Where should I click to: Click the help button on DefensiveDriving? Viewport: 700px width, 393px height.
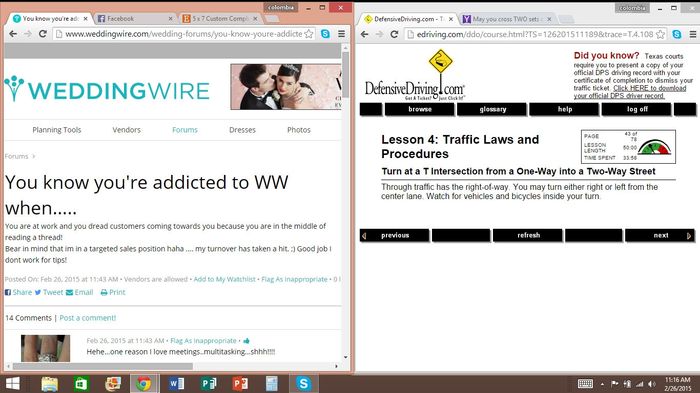click(565, 109)
